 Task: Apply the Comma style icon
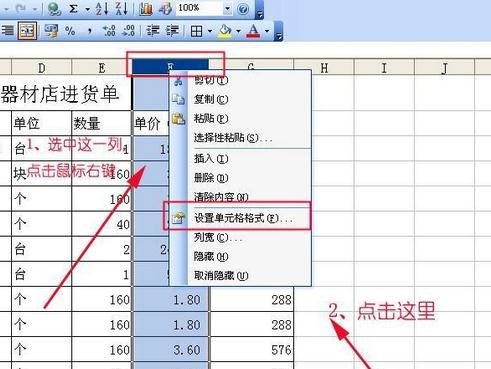click(89, 31)
